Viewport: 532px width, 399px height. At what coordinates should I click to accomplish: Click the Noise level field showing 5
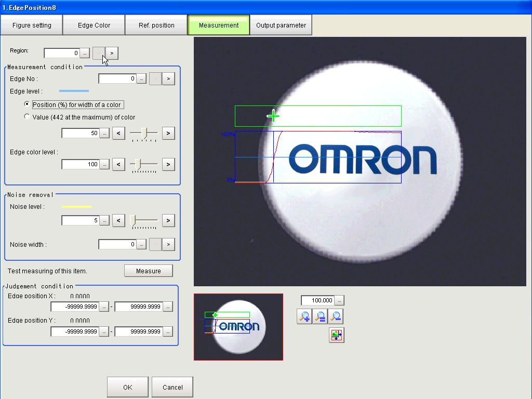(81, 220)
